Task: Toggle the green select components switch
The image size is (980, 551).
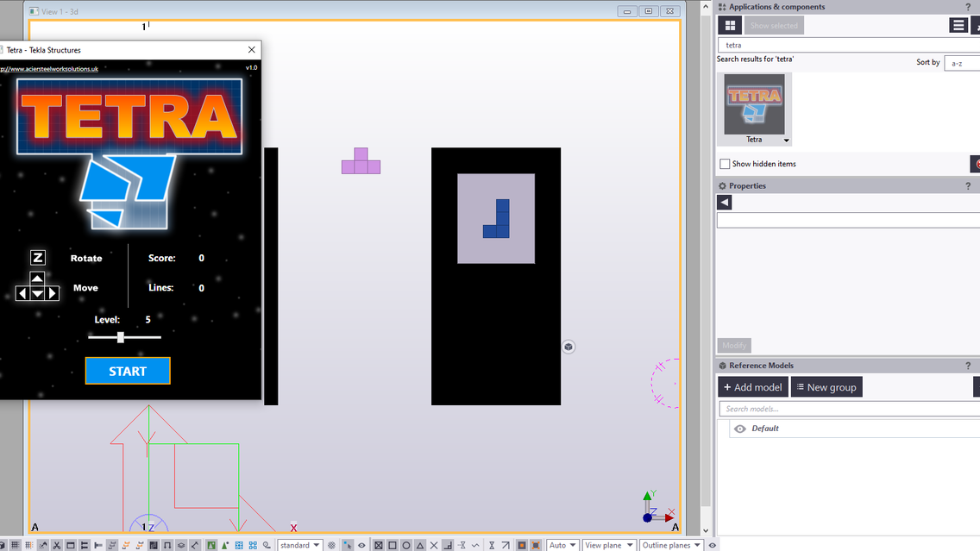Action: tap(211, 545)
